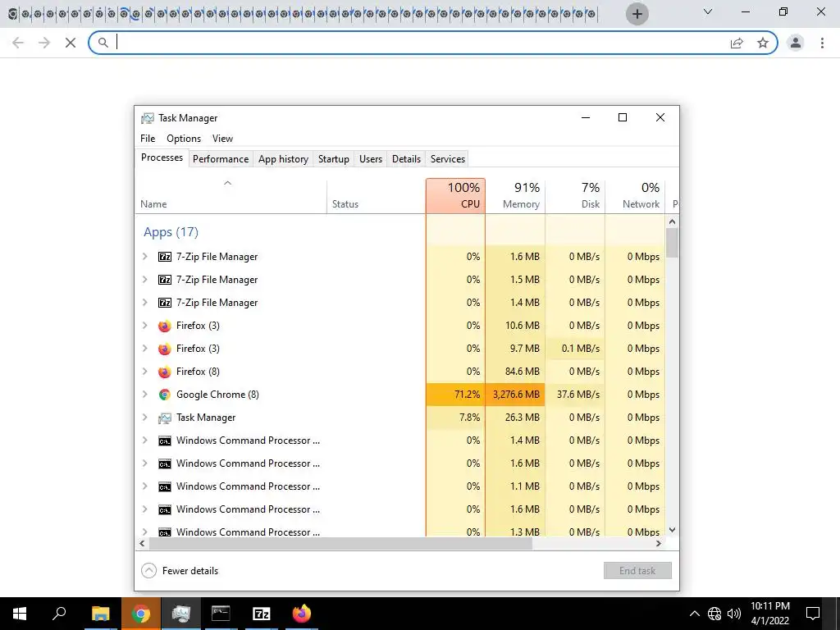Open 7-Zip from the taskbar
This screenshot has width=840, height=630.
coord(262,614)
